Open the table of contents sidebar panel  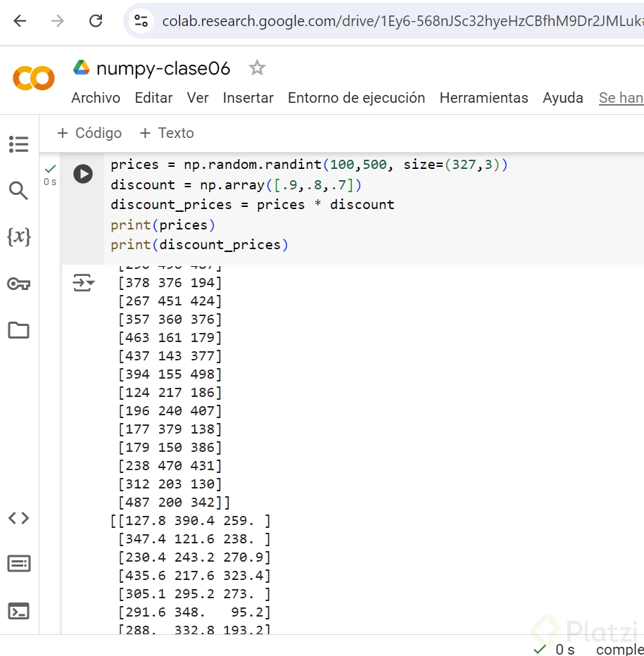click(18, 144)
